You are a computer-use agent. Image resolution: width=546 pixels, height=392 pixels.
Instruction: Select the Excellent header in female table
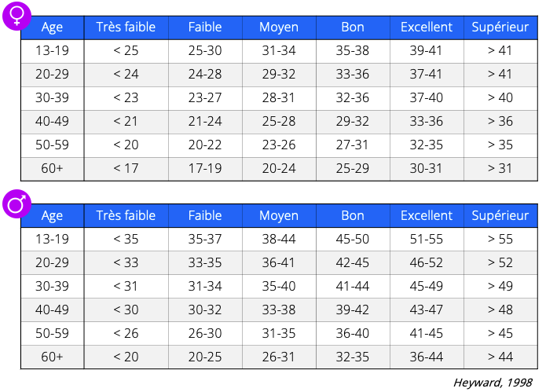(427, 27)
